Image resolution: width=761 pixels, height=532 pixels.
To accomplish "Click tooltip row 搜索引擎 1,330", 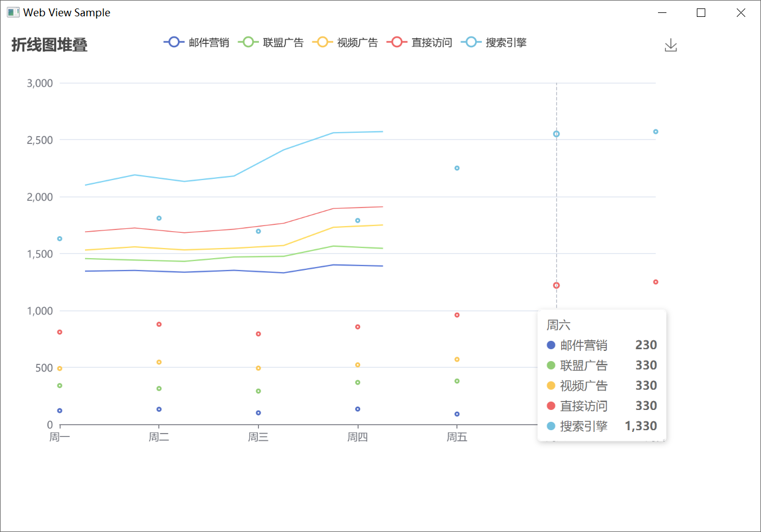I will coord(602,426).
